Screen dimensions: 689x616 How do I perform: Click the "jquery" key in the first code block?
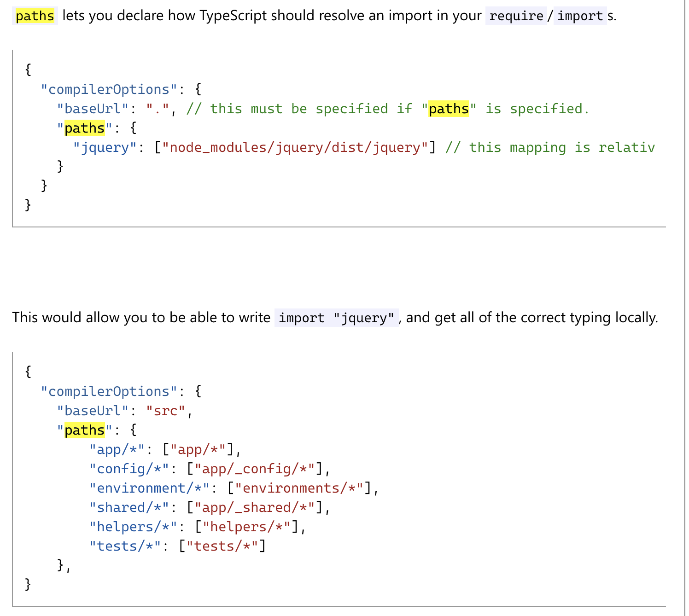pos(105,147)
